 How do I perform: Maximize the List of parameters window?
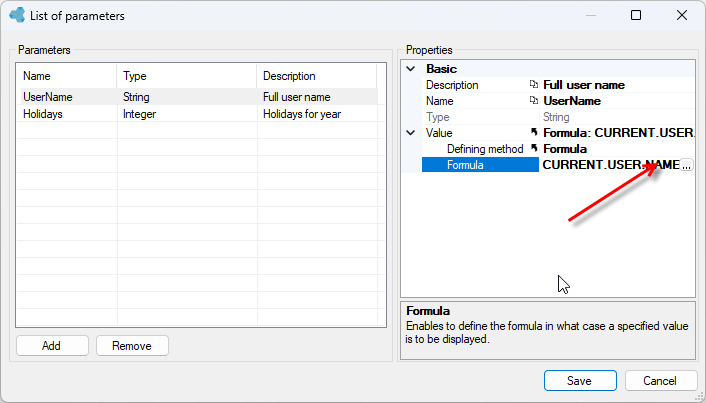click(x=636, y=15)
